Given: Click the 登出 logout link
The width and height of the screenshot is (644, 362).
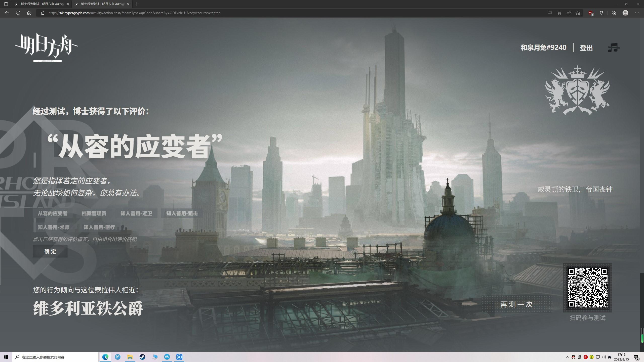Looking at the screenshot, I should pyautogui.click(x=586, y=48).
